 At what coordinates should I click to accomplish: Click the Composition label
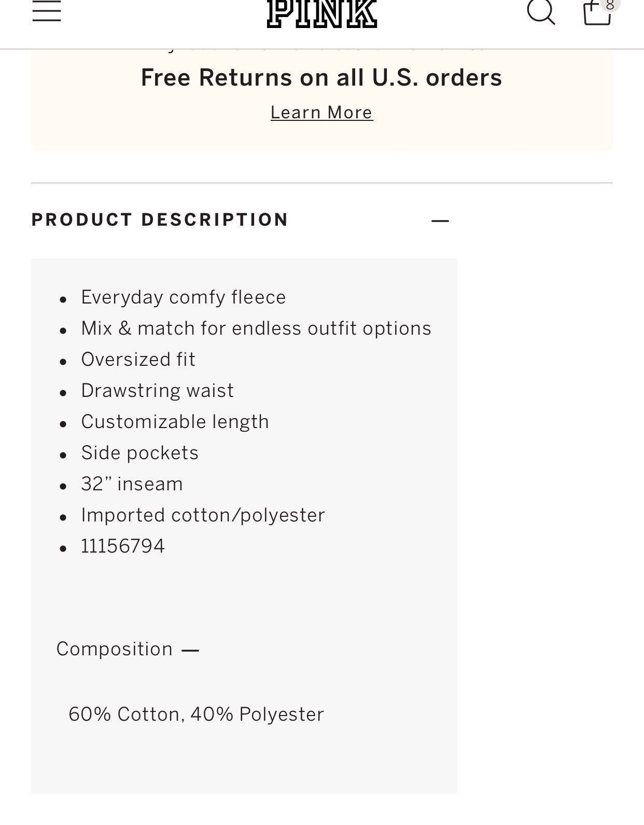coord(115,649)
